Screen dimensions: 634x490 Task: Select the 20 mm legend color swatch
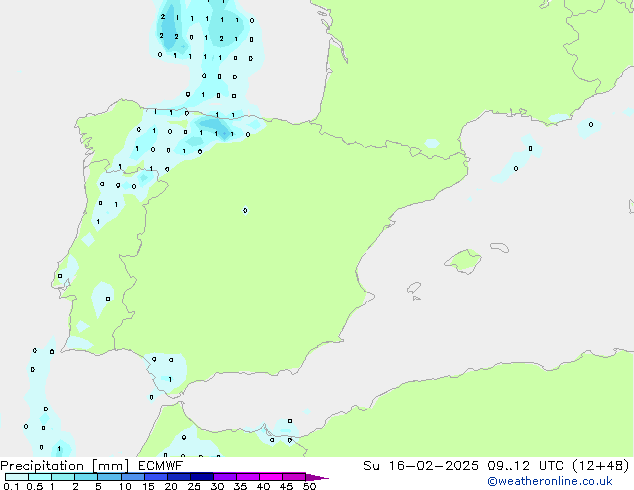click(178, 477)
